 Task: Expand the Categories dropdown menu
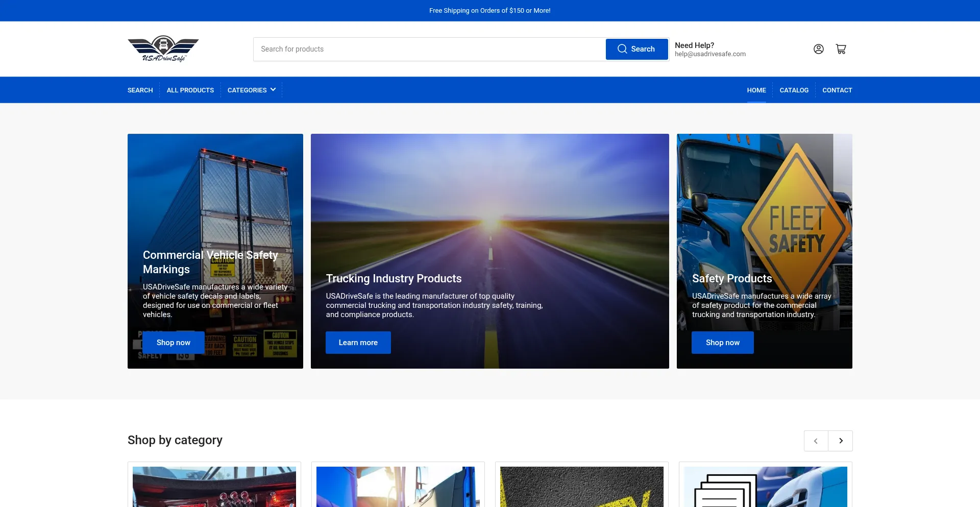click(x=252, y=90)
